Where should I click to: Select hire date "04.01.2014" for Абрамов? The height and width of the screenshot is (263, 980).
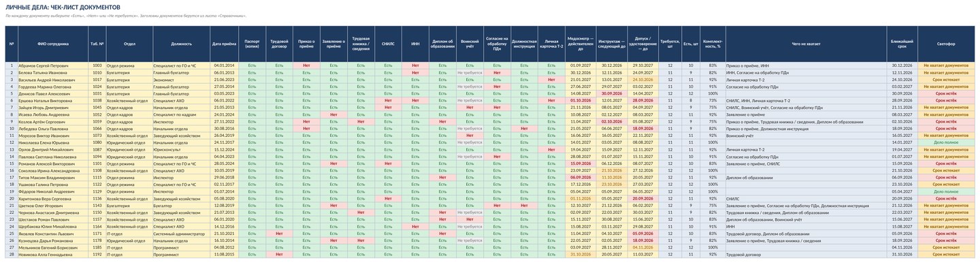point(224,65)
